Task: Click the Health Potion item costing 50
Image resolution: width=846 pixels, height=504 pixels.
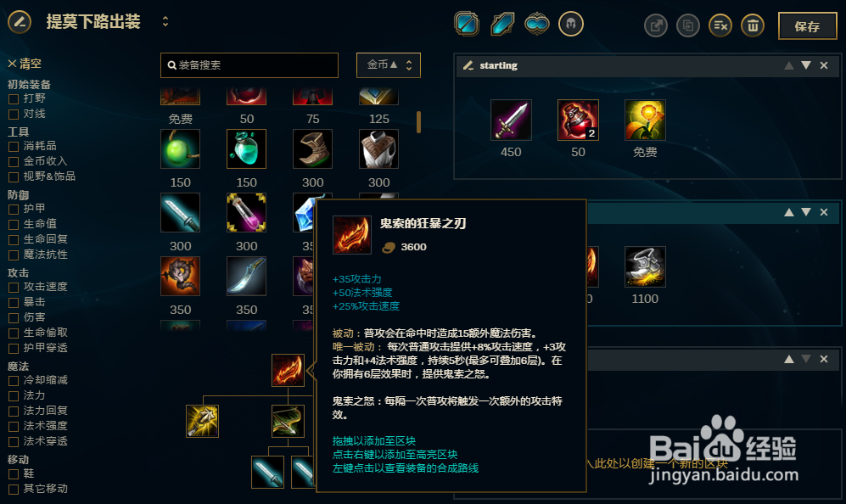Action: pos(578,120)
